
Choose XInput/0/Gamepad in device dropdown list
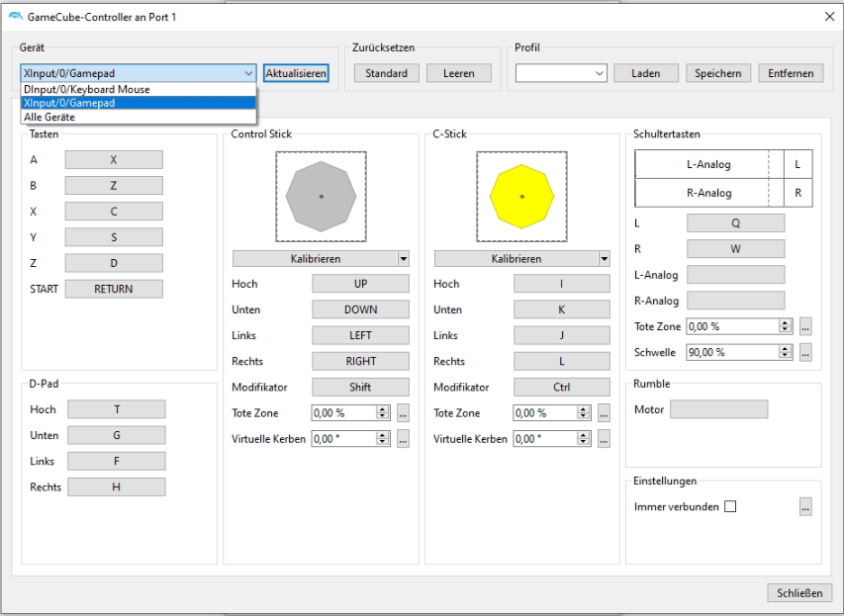(139, 103)
